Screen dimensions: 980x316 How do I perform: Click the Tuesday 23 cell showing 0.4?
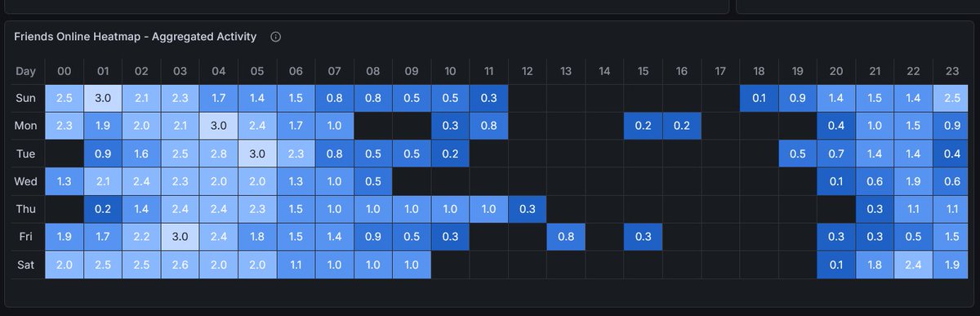[951, 154]
